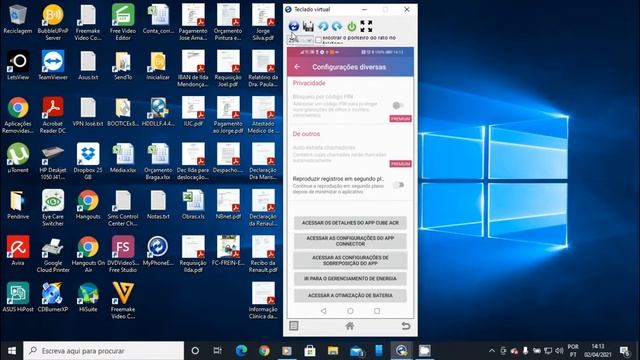Click the green power icon in toolbar
640x360 pixels.
click(x=351, y=27)
